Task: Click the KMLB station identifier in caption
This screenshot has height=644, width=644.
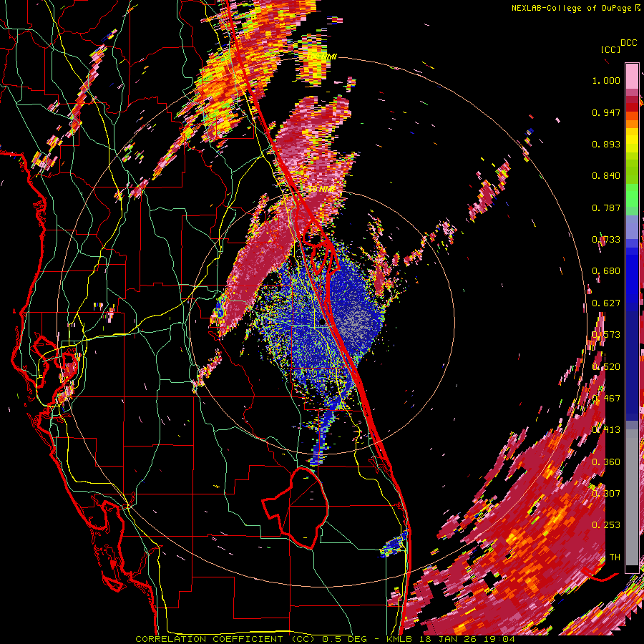Action: tap(399, 639)
